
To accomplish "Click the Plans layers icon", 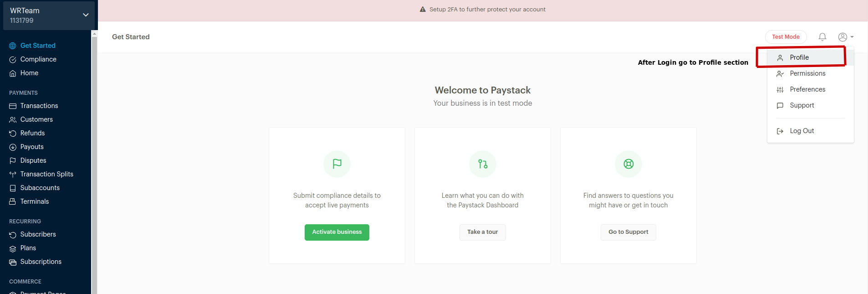I will [13, 248].
